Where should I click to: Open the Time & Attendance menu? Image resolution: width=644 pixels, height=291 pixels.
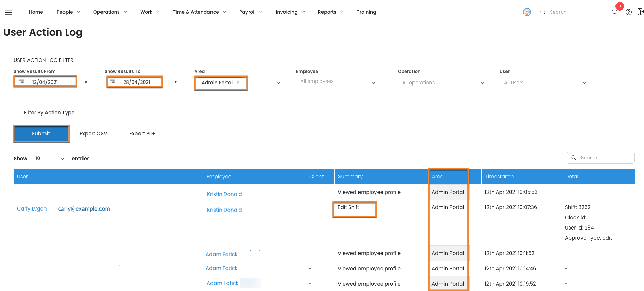click(x=199, y=12)
